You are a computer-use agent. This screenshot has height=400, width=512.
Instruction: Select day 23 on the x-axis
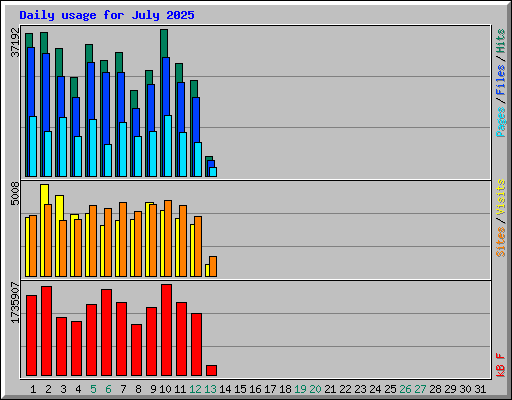pos(360,389)
